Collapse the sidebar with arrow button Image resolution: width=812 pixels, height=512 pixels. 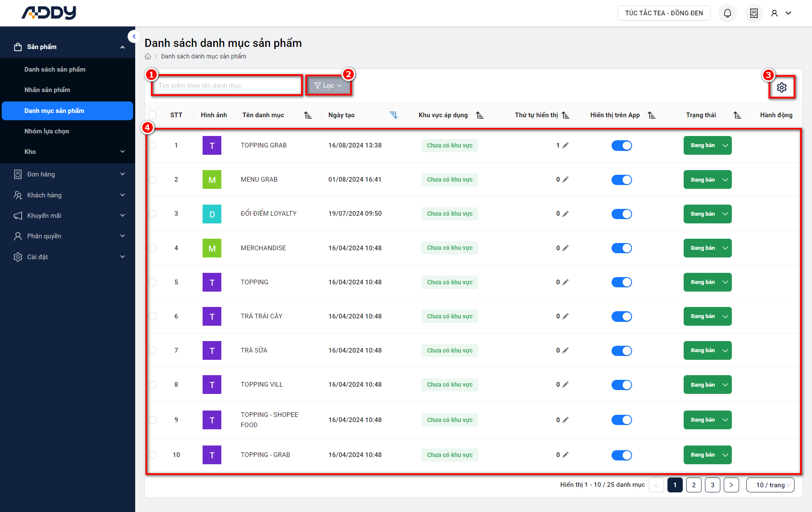(134, 37)
